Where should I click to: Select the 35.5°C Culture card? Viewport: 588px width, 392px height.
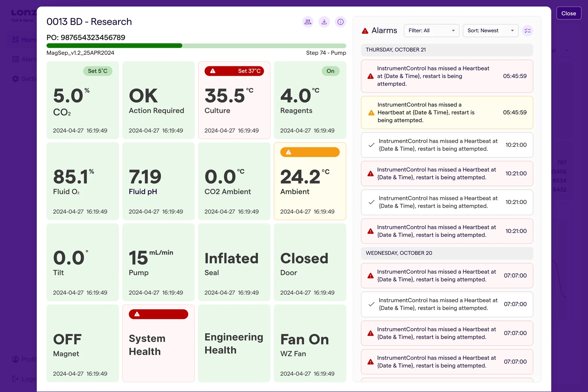(x=234, y=100)
